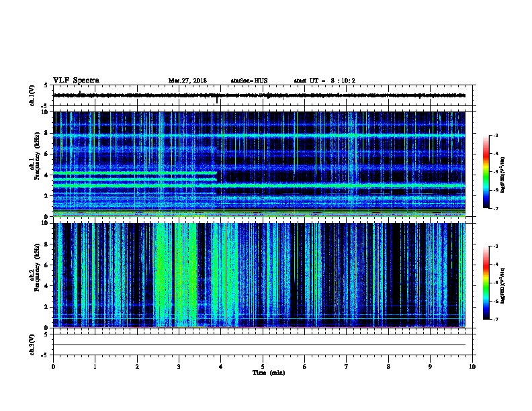
Task: Click the flat ch.3 voltage trace line
Action: click(x=259, y=345)
